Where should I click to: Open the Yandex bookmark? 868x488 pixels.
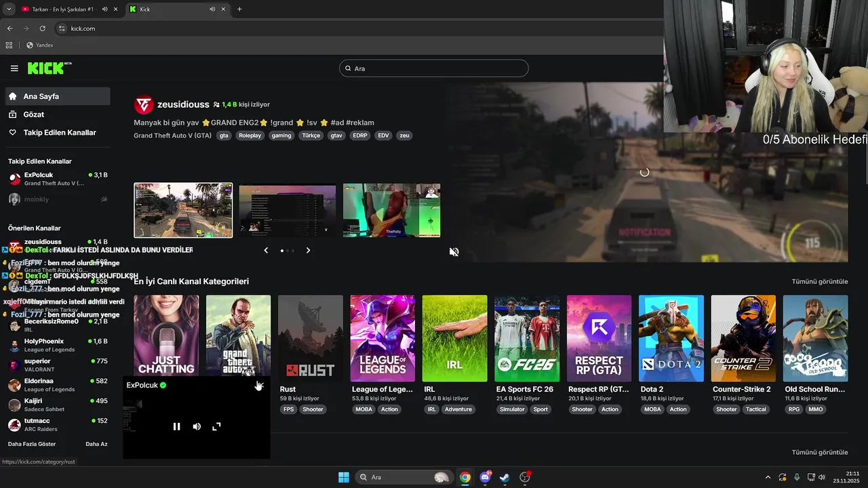(39, 45)
